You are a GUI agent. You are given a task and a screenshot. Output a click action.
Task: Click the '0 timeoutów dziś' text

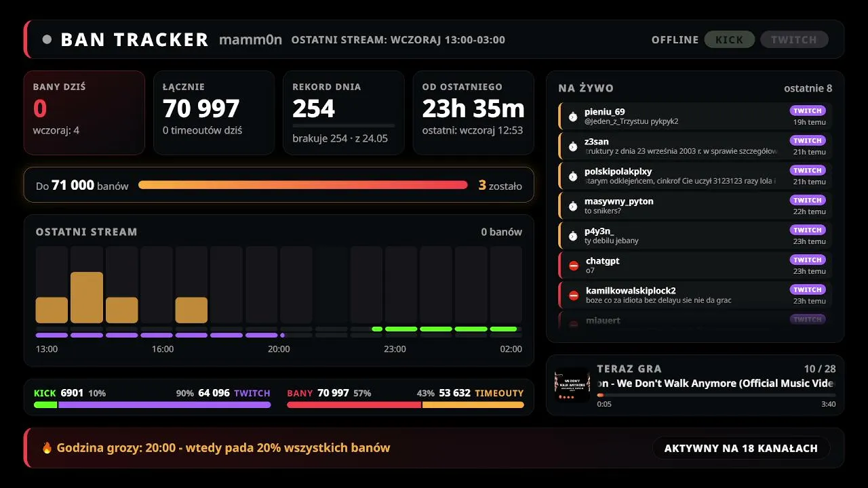coord(202,130)
